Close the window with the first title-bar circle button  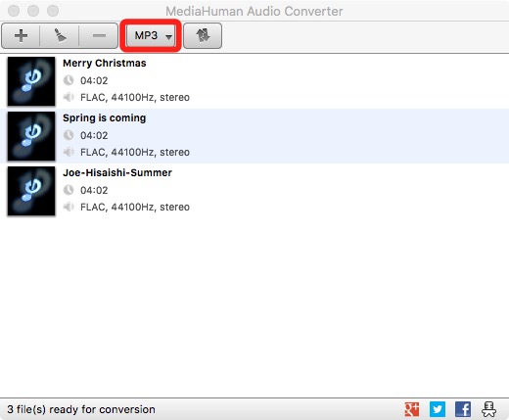pyautogui.click(x=14, y=11)
